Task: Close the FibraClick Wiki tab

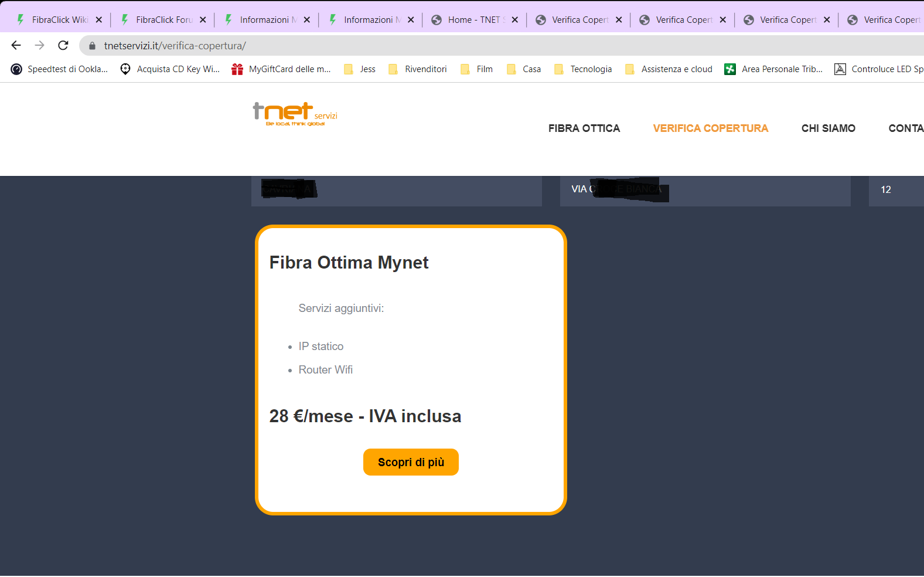Action: point(99,20)
